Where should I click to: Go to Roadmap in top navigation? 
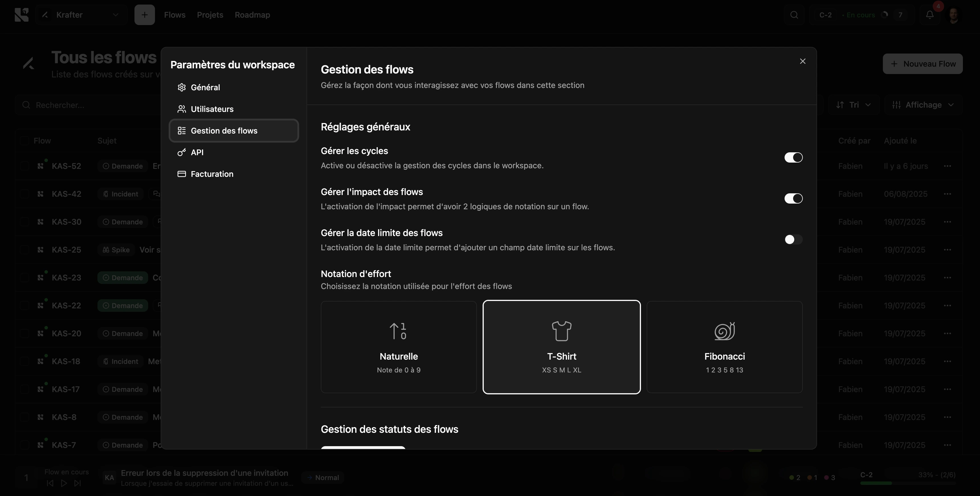click(x=252, y=15)
